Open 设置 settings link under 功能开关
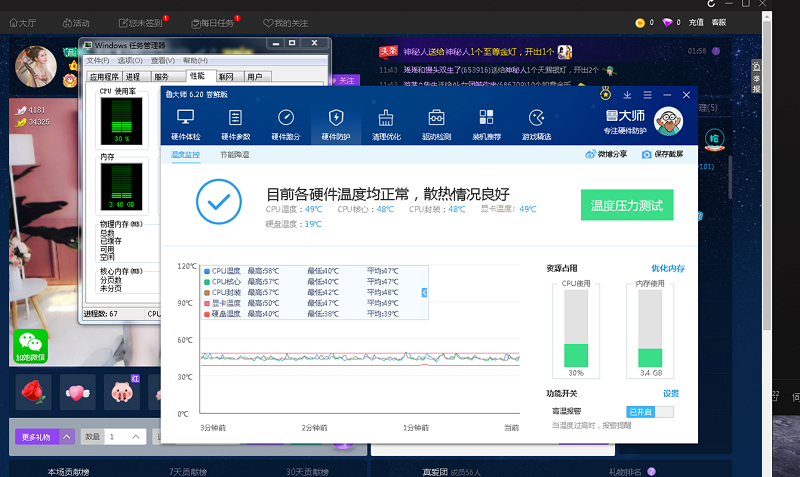800x477 pixels. tap(671, 393)
